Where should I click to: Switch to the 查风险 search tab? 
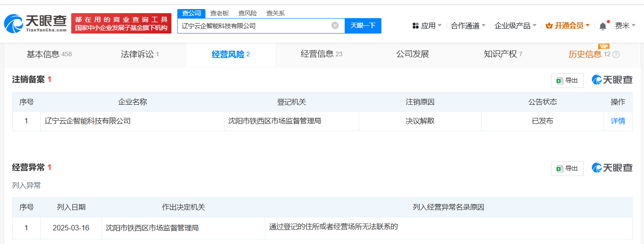pos(248,13)
